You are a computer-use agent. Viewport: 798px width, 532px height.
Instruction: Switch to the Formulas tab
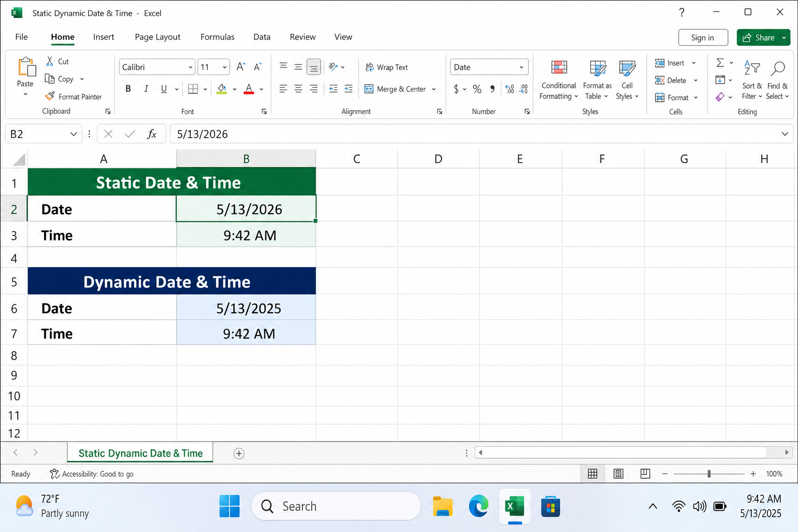(x=217, y=37)
